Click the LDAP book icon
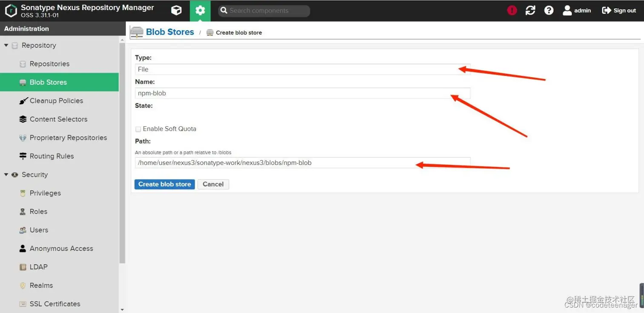Image resolution: width=644 pixels, height=313 pixels. tap(23, 267)
